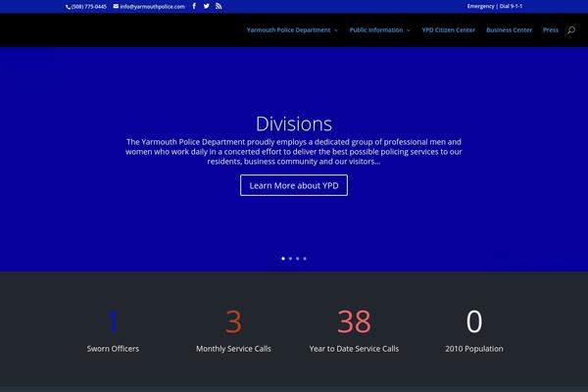Viewport: 588px width, 392px height.
Task: Click the Sworn Officers label
Action: click(113, 349)
